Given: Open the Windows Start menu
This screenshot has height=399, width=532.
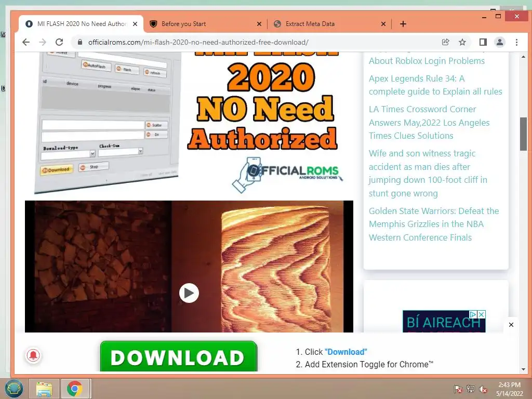Looking at the screenshot, I should tap(14, 388).
